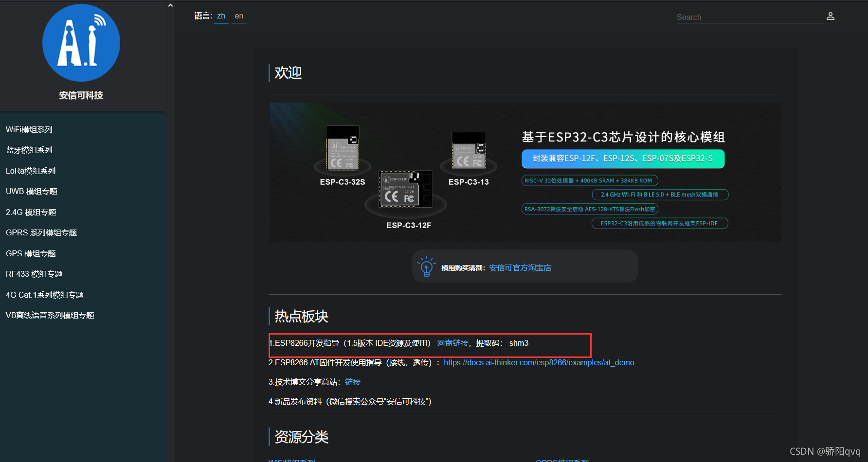
Task: Open WiFi模组系列 in the sidebar
Action: (x=29, y=129)
